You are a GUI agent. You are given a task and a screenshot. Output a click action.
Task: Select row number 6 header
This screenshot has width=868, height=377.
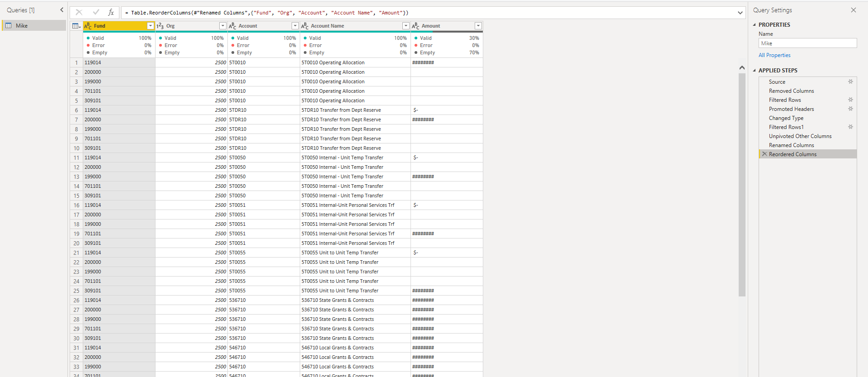[x=76, y=110]
